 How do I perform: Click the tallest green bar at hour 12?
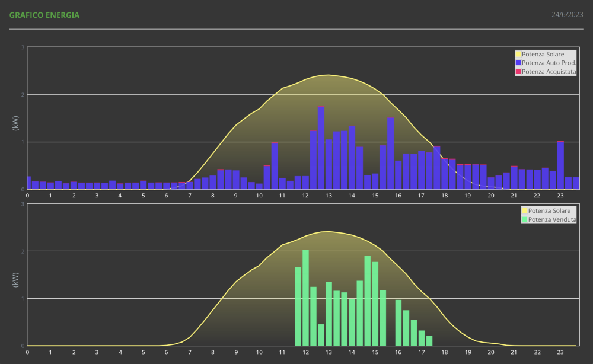coord(305,298)
